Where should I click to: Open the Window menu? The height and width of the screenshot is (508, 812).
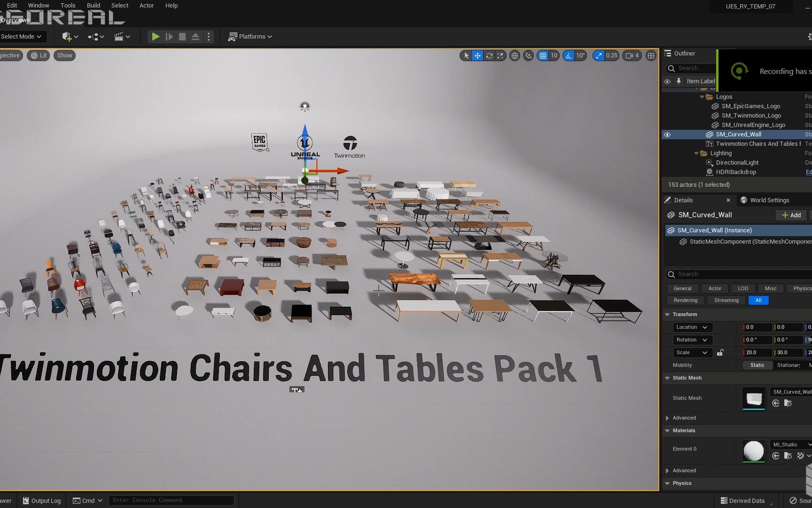pyautogui.click(x=39, y=5)
